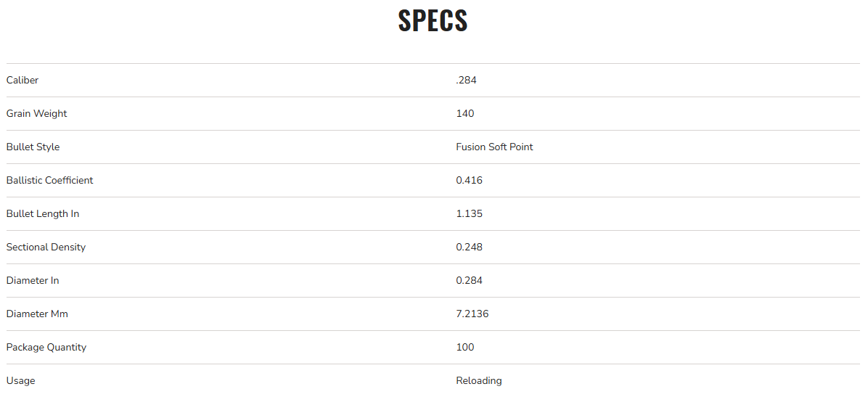Click the .284 caliber value
Screen dimensions: 868x397
click(466, 80)
